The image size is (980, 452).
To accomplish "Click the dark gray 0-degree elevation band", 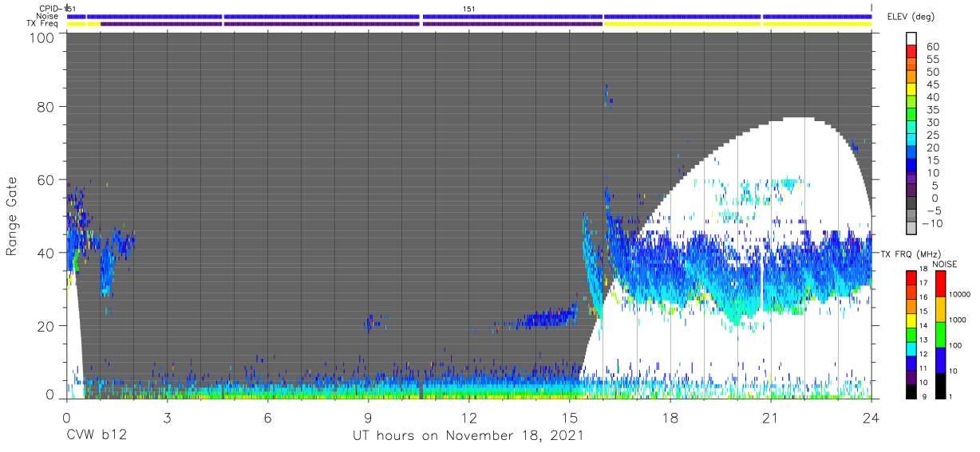I will click(x=912, y=204).
